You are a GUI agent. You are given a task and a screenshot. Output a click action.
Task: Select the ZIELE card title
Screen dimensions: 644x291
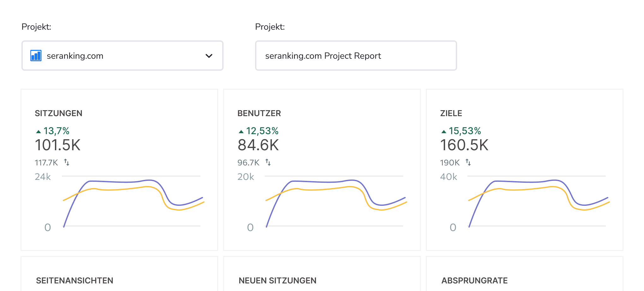(x=451, y=113)
